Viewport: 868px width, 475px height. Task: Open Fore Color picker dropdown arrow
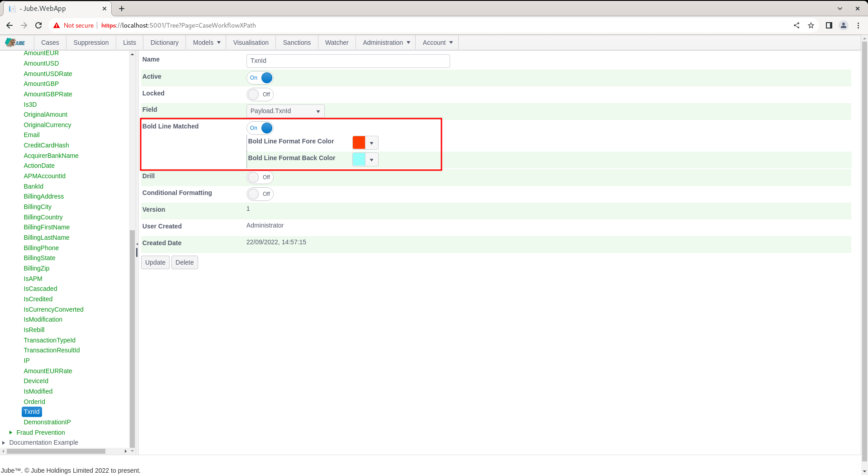372,143
